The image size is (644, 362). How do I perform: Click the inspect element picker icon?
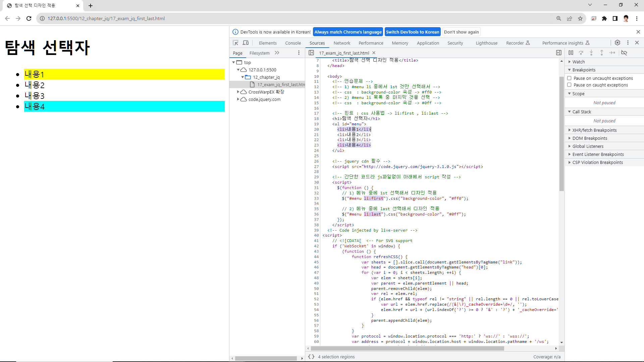[235, 43]
